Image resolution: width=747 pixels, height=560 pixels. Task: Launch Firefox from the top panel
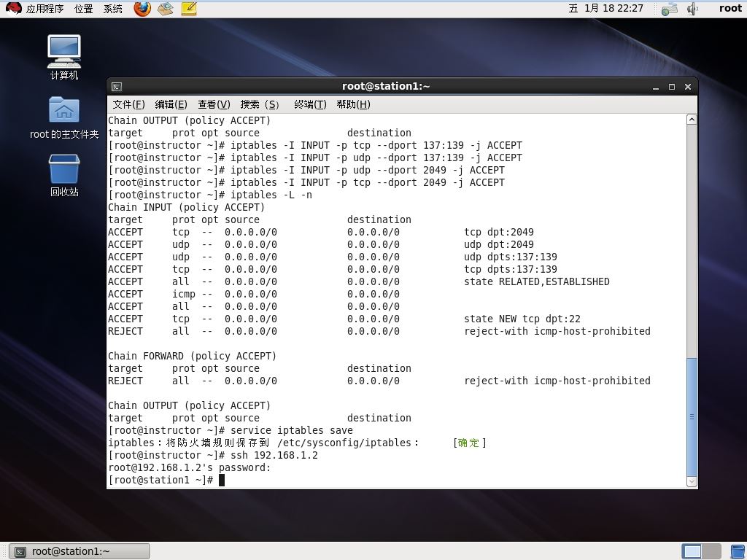[142, 9]
